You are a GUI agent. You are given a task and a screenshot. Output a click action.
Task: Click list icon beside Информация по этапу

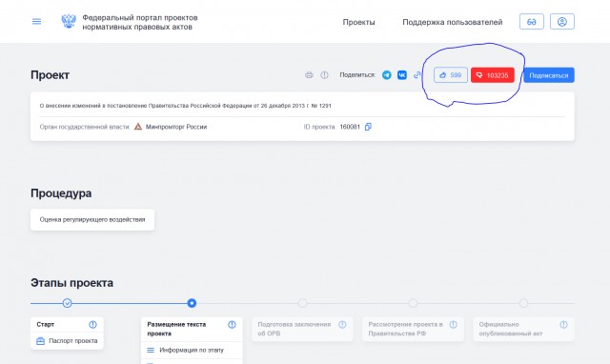[x=151, y=350]
